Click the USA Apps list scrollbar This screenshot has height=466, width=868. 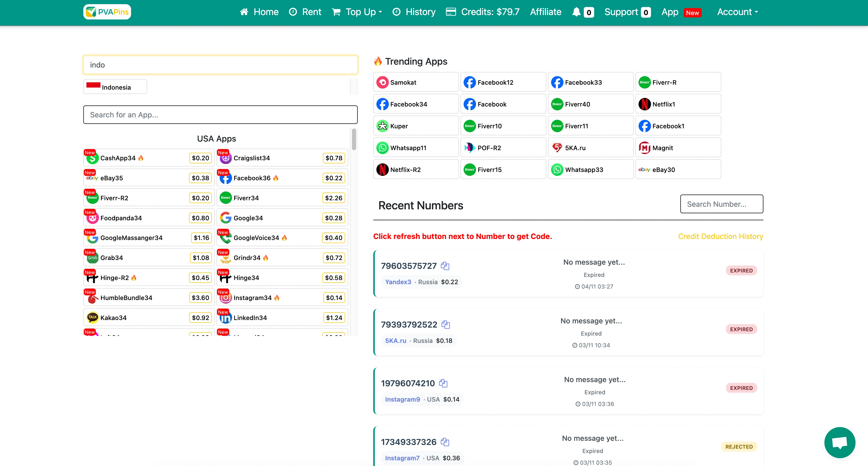click(354, 139)
